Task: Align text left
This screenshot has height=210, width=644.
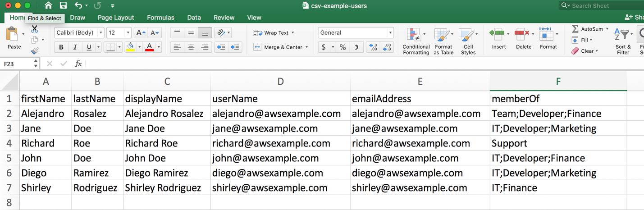Action: (177, 47)
